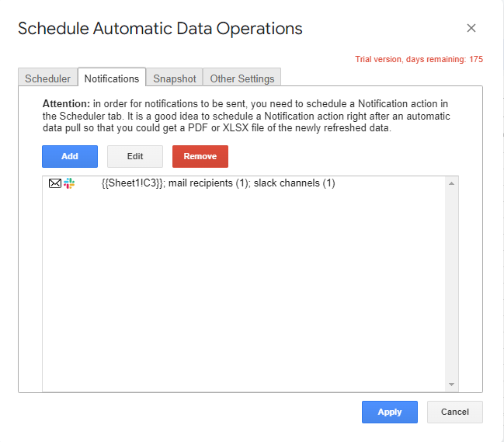Click the list scrollbar's up arrow
This screenshot has width=504, height=442.
coord(451,183)
